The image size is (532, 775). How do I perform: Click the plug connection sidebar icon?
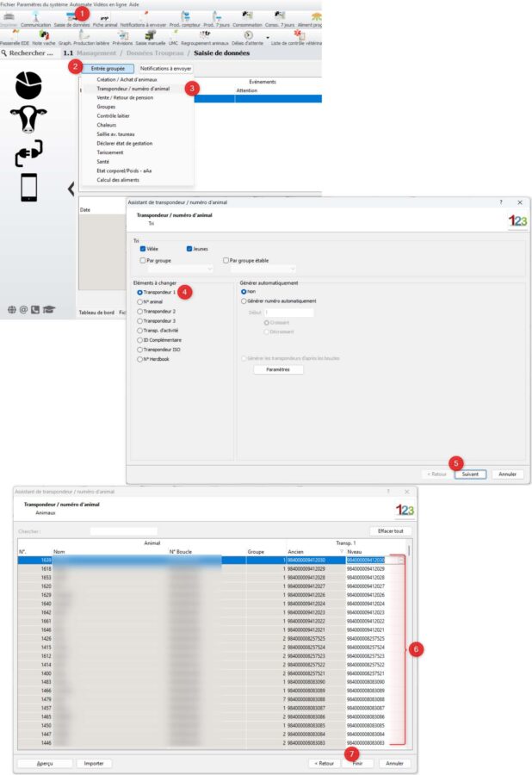pyautogui.click(x=28, y=152)
